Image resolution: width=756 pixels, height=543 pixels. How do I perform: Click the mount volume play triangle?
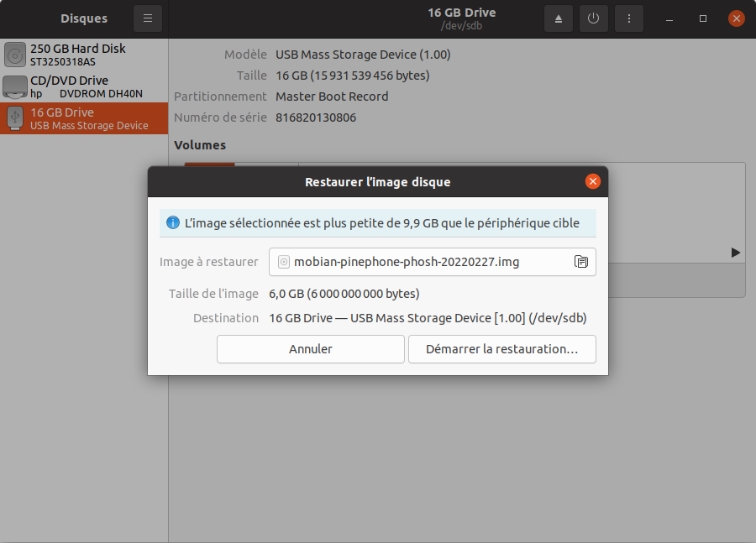tap(735, 253)
